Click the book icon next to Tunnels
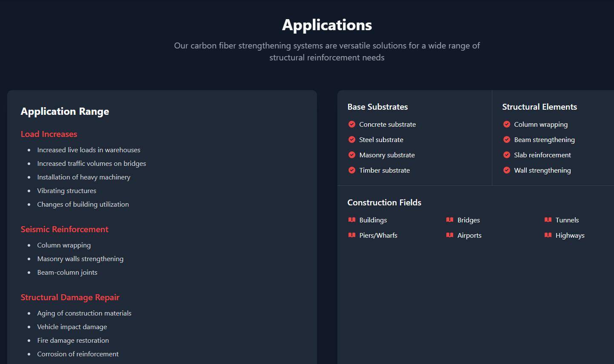 [x=548, y=220]
